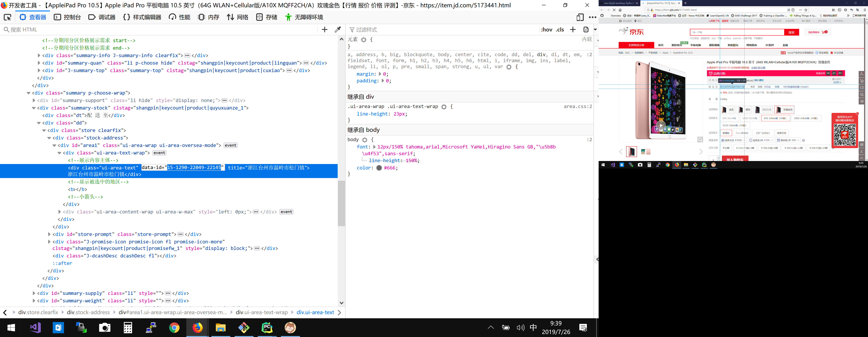Expand the J-summary-top div node
Screen dimensions: 868x337
tap(39, 71)
